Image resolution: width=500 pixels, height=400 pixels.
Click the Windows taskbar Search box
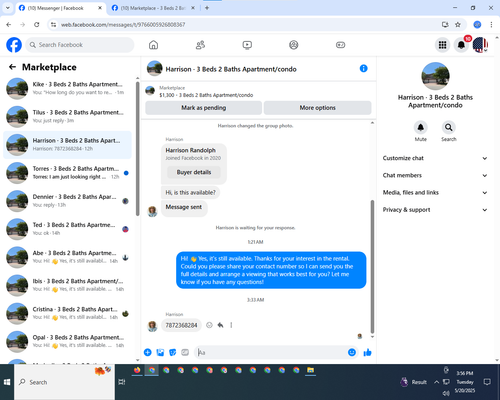64,382
